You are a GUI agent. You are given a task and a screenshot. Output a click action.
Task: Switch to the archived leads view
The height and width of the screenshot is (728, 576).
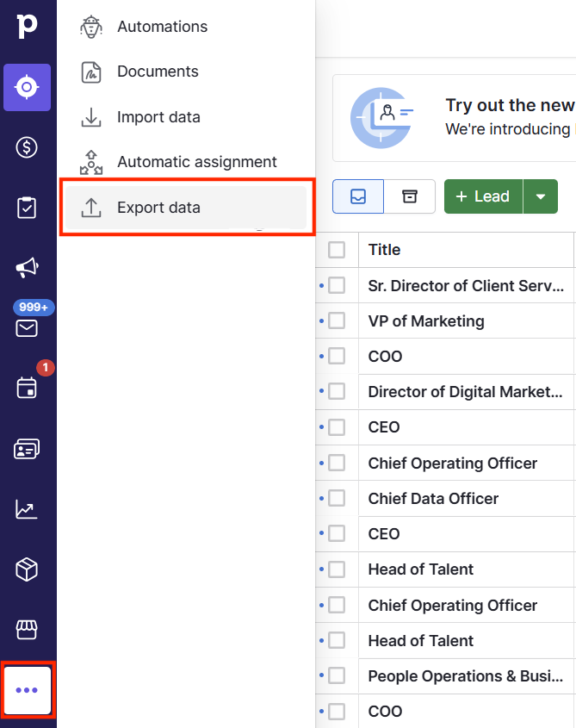tap(409, 196)
